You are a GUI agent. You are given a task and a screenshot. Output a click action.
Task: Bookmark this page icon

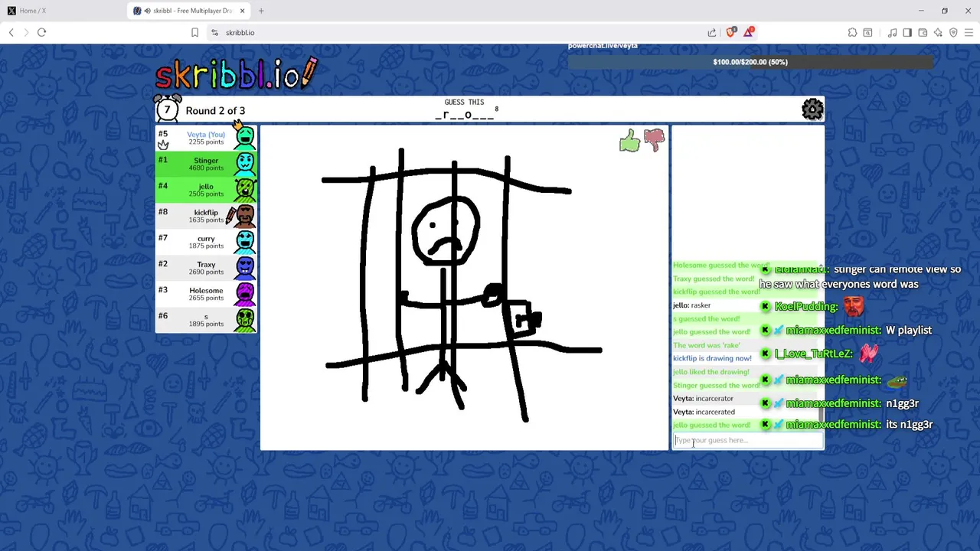coord(194,32)
